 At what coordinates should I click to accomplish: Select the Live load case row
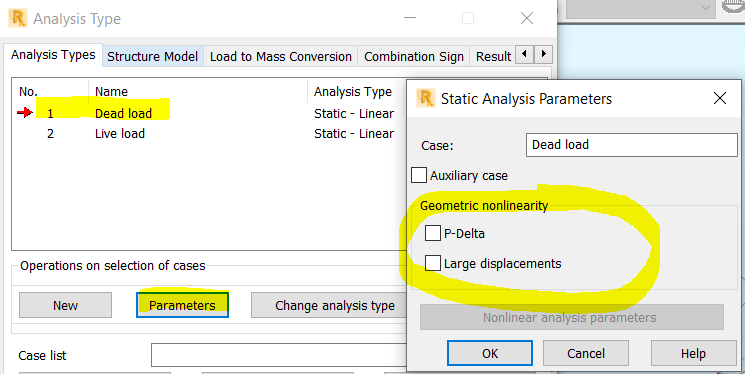tap(209, 134)
